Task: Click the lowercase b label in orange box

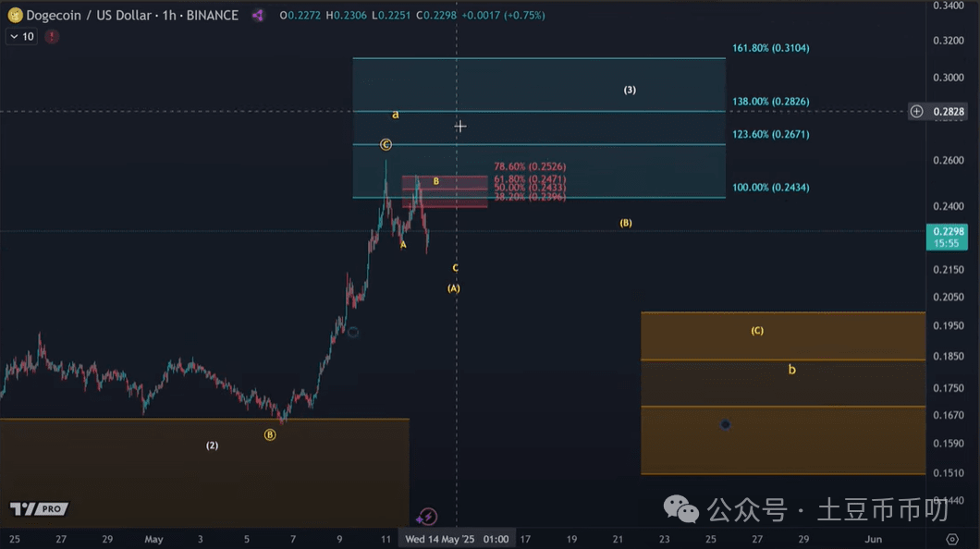Action: [x=792, y=370]
